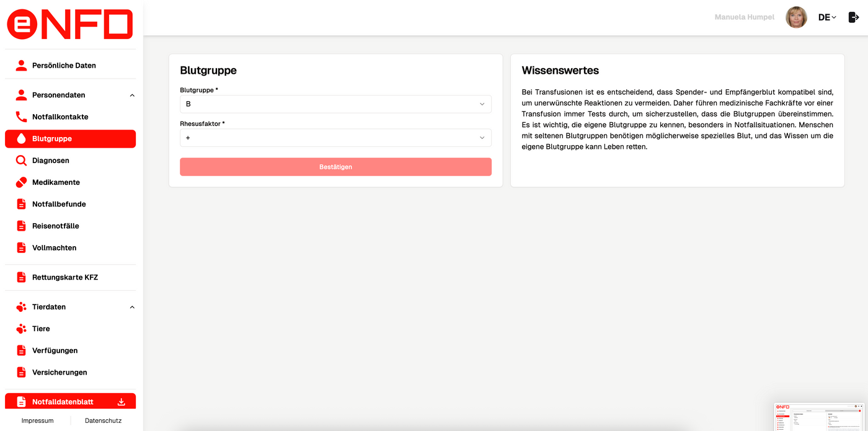Click the logout icon in the header
This screenshot has height=431, width=868.
(x=853, y=17)
